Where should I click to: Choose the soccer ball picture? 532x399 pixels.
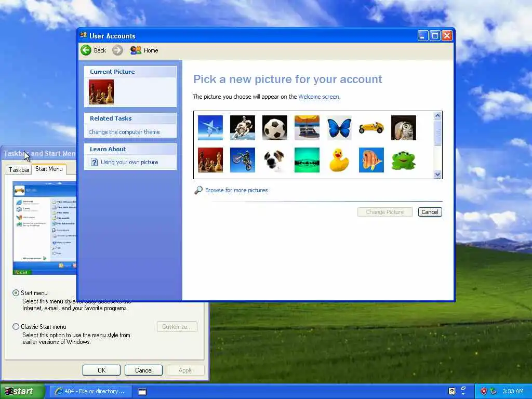[275, 128]
